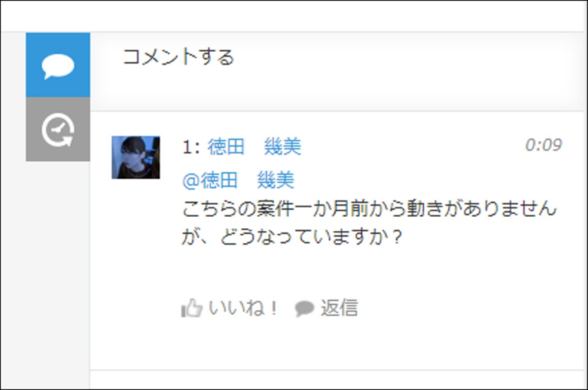Select the blue comment tab background
Viewport: 588px width, 390px height.
tap(58, 65)
